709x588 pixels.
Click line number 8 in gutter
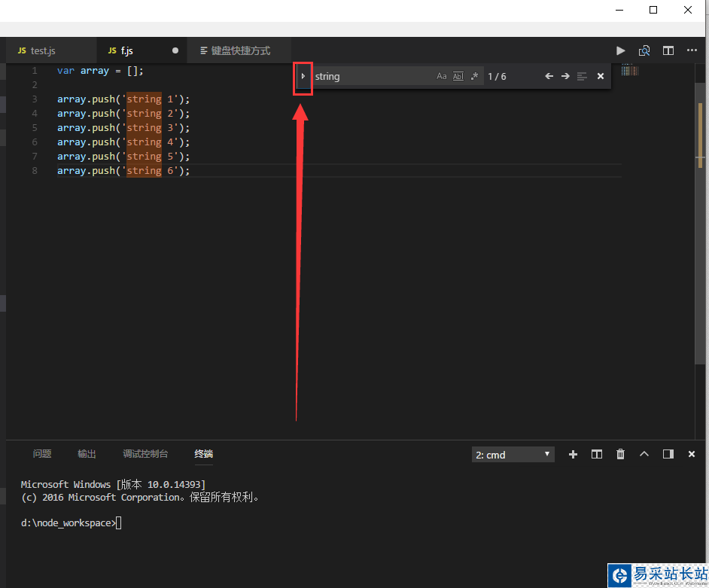[x=35, y=170]
